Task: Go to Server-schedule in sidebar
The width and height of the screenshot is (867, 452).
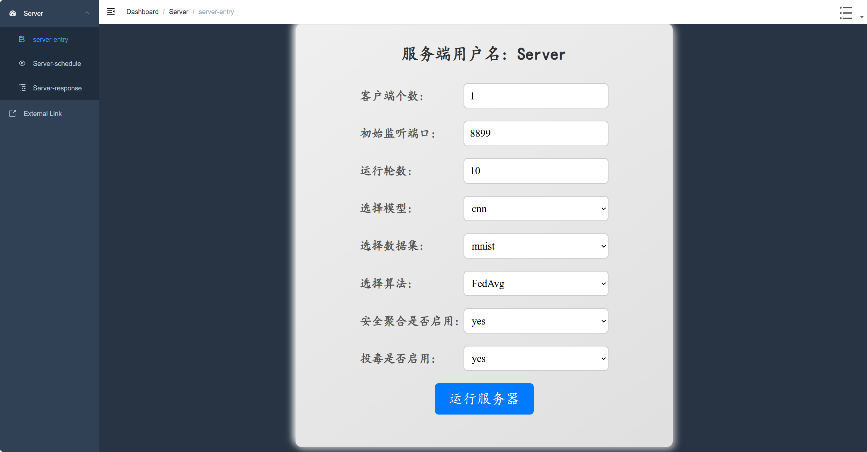Action: pyautogui.click(x=57, y=63)
